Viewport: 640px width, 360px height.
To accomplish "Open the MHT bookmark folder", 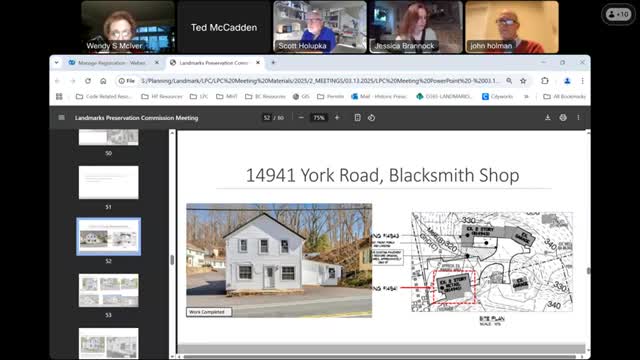I will 227,96.
